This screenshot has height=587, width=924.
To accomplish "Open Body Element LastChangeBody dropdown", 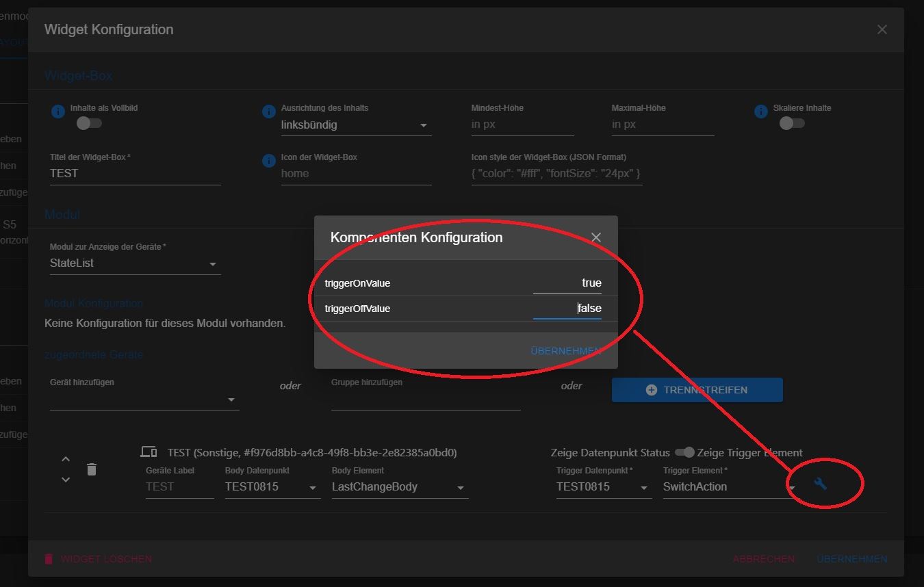I will click(x=400, y=487).
